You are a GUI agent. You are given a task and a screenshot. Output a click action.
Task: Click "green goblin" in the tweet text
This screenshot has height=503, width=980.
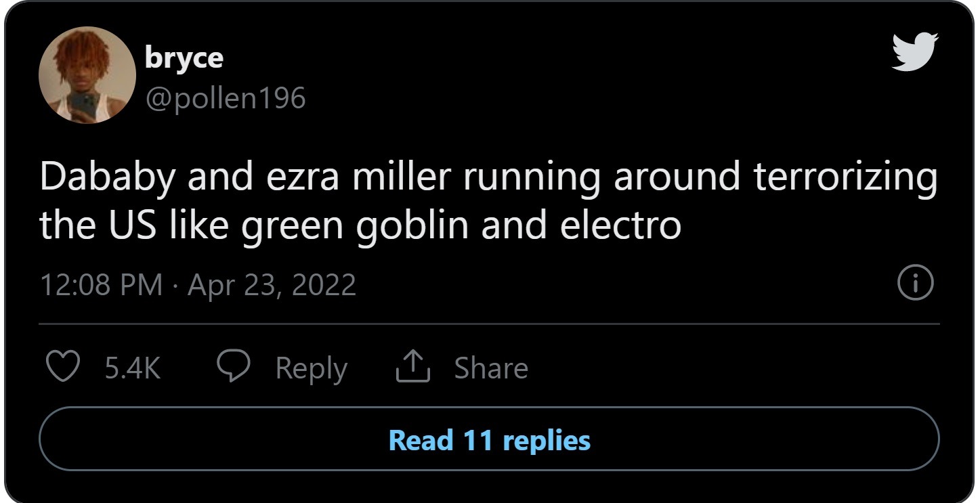point(355,225)
